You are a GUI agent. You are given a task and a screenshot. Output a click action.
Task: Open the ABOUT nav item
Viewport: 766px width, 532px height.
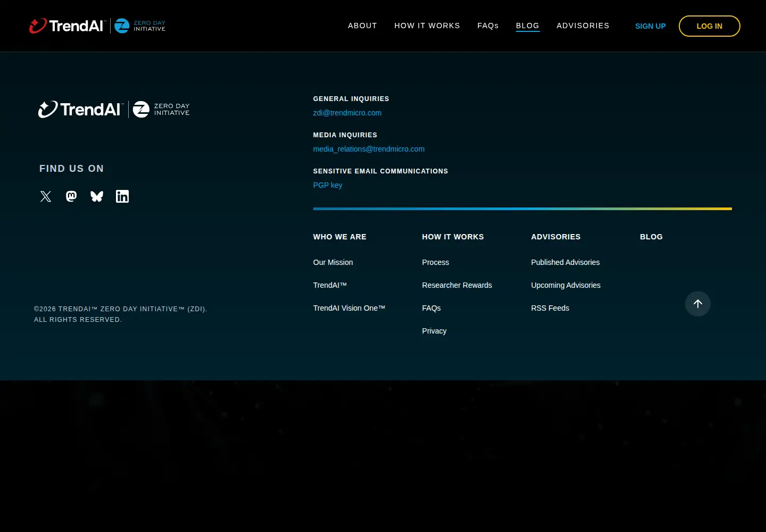[363, 26]
